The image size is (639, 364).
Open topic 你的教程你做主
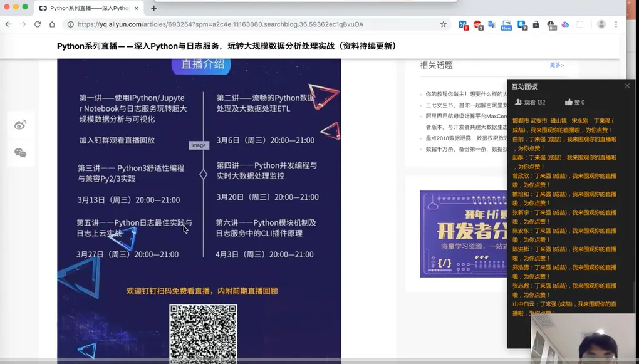[467, 94]
